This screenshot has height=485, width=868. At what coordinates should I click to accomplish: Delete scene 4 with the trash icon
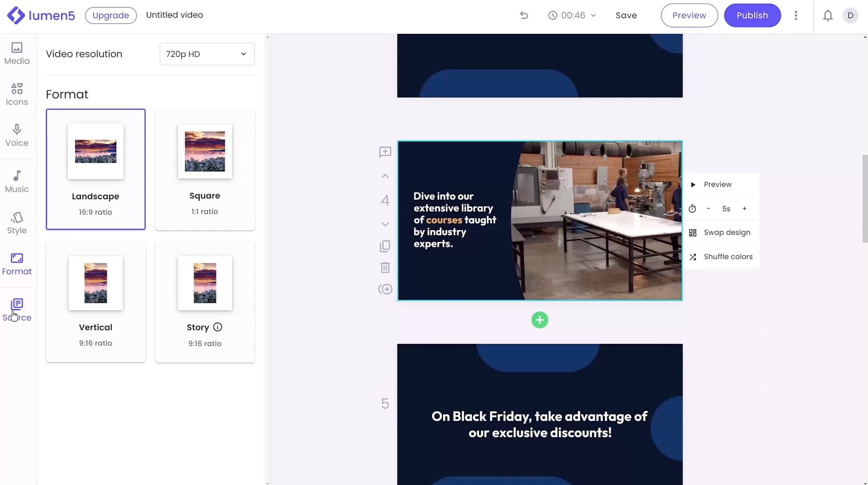(x=385, y=267)
